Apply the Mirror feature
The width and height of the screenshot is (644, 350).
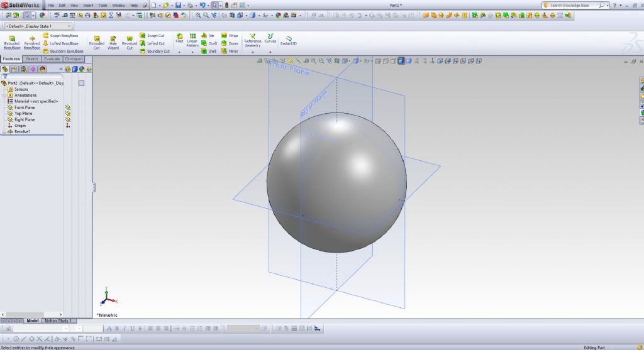click(230, 52)
